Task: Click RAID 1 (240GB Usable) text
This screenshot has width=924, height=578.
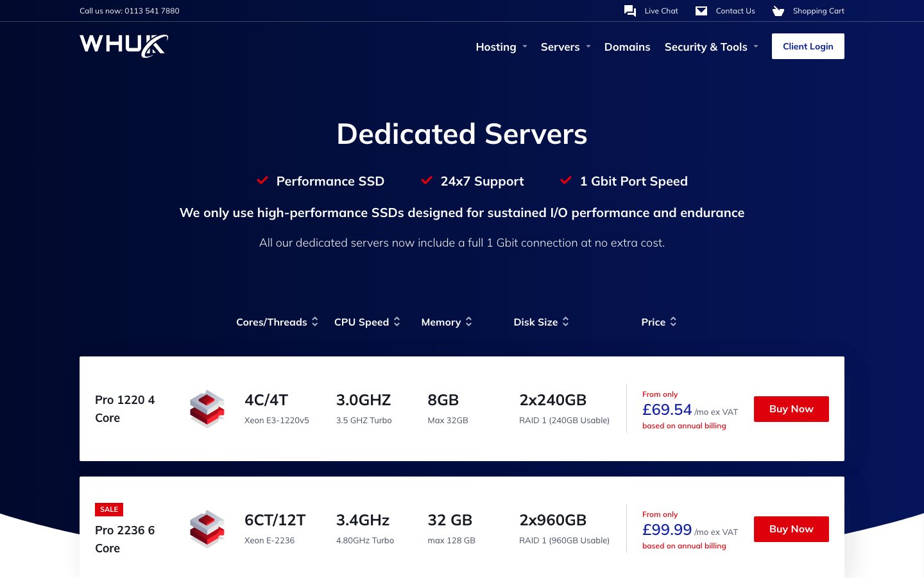Action: point(564,421)
